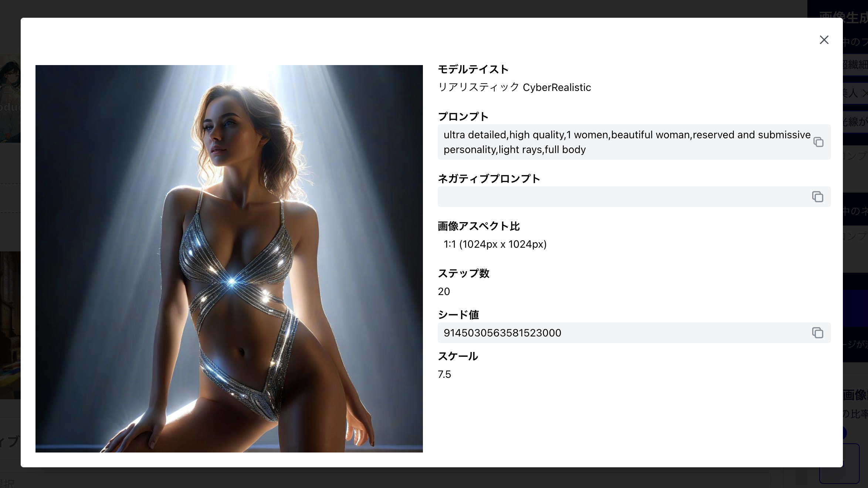This screenshot has width=868, height=488.
Task: Click the モデルテイスト heading
Action: 473,69
